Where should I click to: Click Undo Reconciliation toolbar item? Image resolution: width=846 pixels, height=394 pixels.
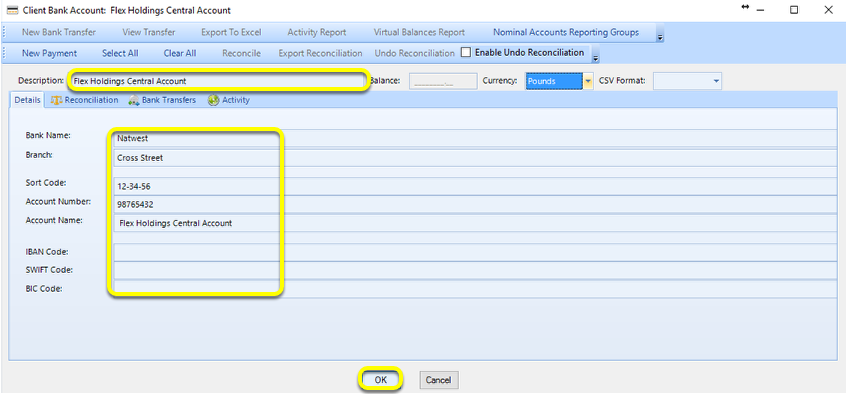(414, 53)
